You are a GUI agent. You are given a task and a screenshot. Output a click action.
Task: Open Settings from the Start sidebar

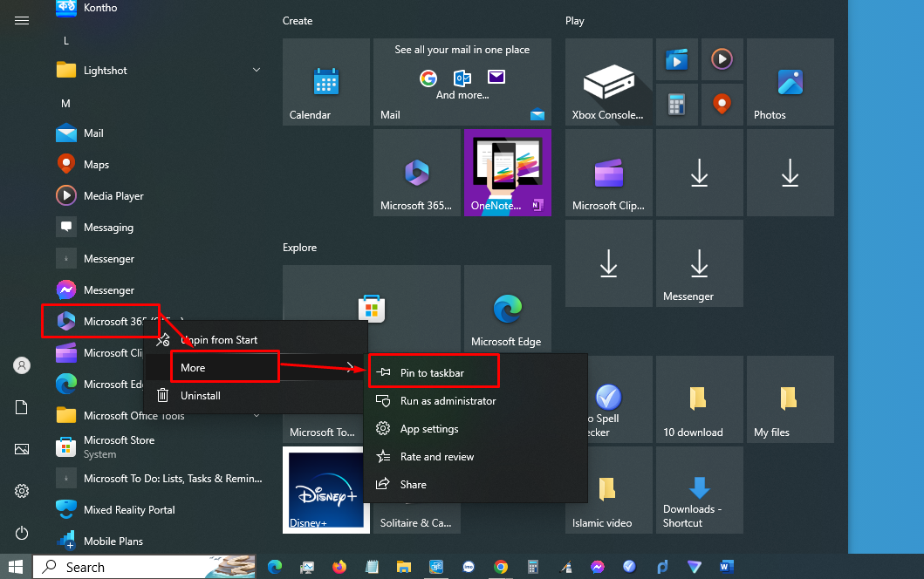coord(21,491)
